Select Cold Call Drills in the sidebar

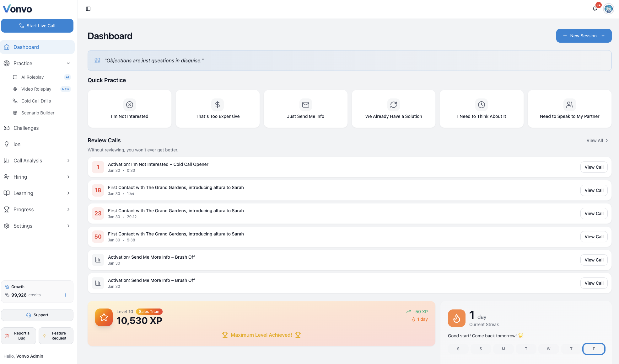point(36,101)
